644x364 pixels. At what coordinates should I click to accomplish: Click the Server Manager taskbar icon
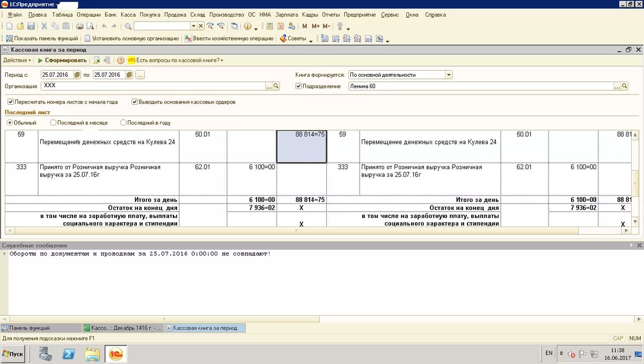[x=46, y=354]
